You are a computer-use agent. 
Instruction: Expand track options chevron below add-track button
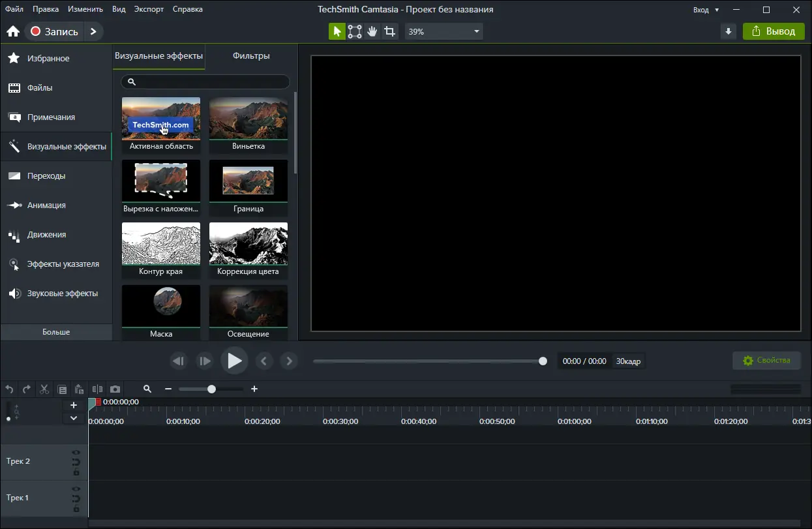pos(74,418)
